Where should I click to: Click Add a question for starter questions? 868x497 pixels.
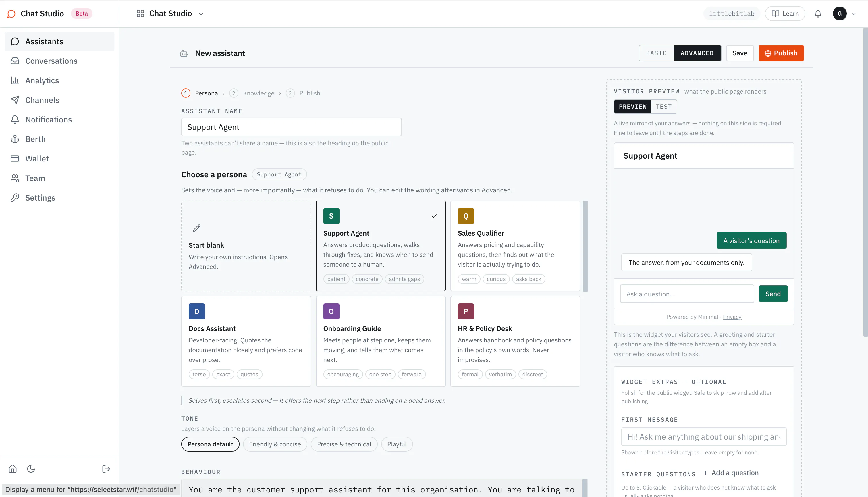(x=730, y=473)
